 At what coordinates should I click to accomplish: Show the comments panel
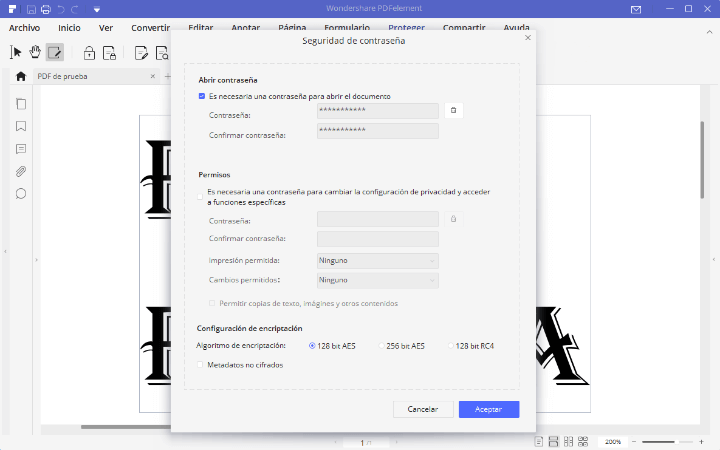(x=21, y=149)
